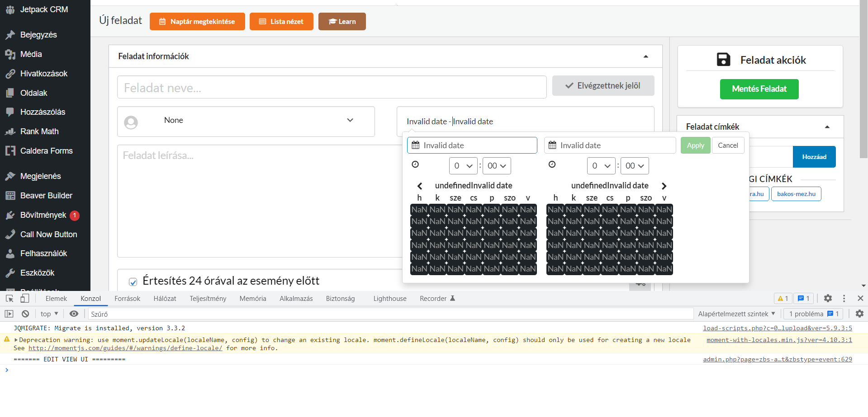
Task: Switch to the Lighthouse tab
Action: pos(390,299)
